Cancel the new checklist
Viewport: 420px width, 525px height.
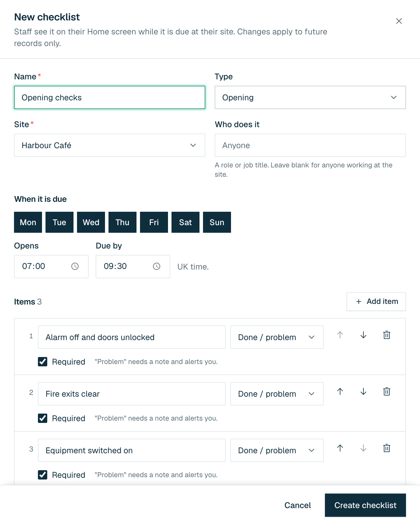click(297, 505)
